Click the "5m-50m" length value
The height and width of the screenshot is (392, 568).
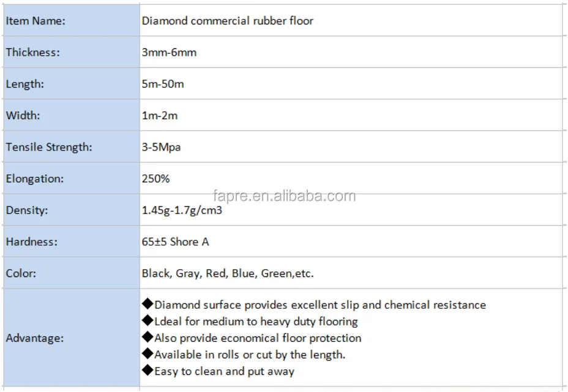coord(162,84)
